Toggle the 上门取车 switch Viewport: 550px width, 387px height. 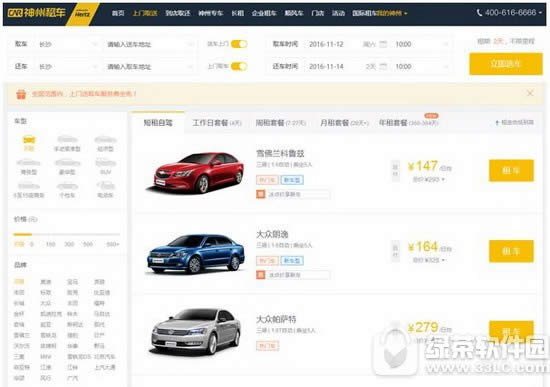pyautogui.click(x=239, y=66)
